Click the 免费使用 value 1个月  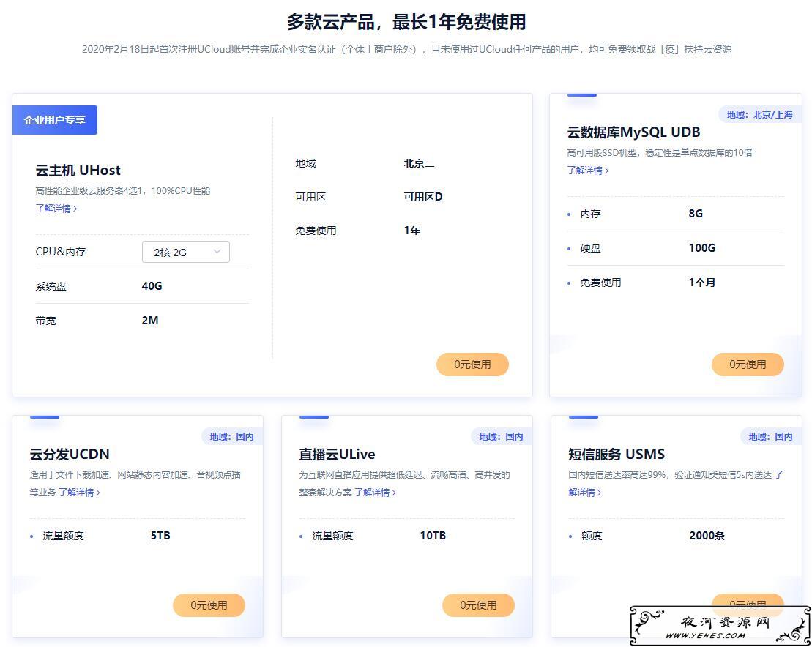point(701,283)
